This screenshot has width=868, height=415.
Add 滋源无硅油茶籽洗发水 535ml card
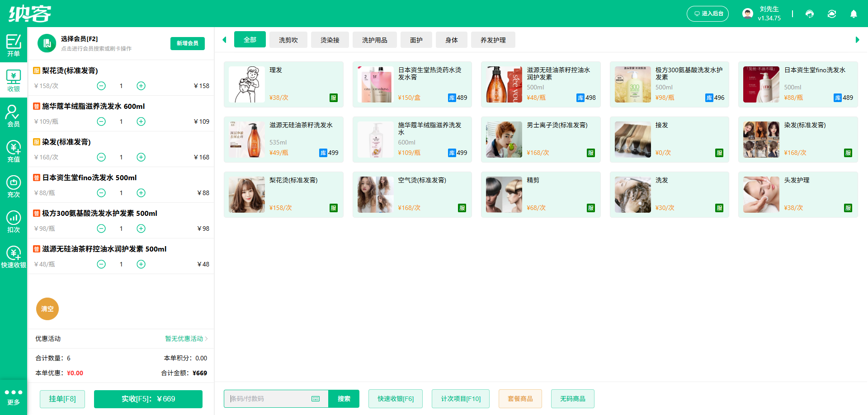click(x=283, y=140)
